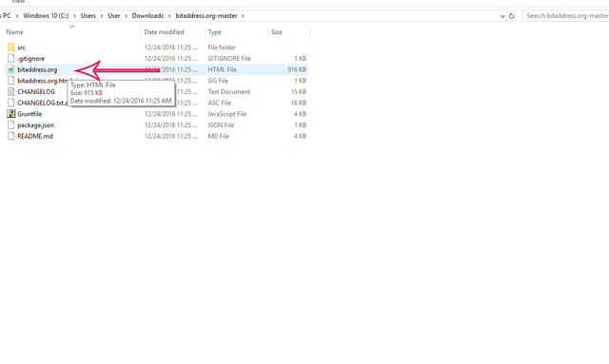The image size is (609, 364).
Task: Click the README.md file icon
Action: pyautogui.click(x=10, y=136)
